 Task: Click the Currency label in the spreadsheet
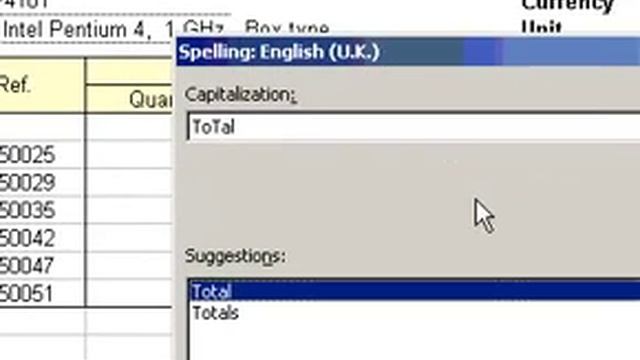568,6
